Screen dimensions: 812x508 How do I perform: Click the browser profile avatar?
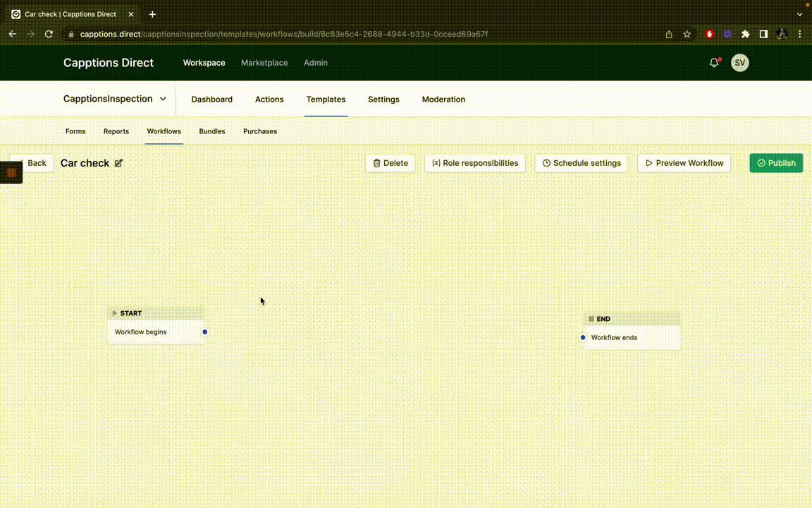782,34
